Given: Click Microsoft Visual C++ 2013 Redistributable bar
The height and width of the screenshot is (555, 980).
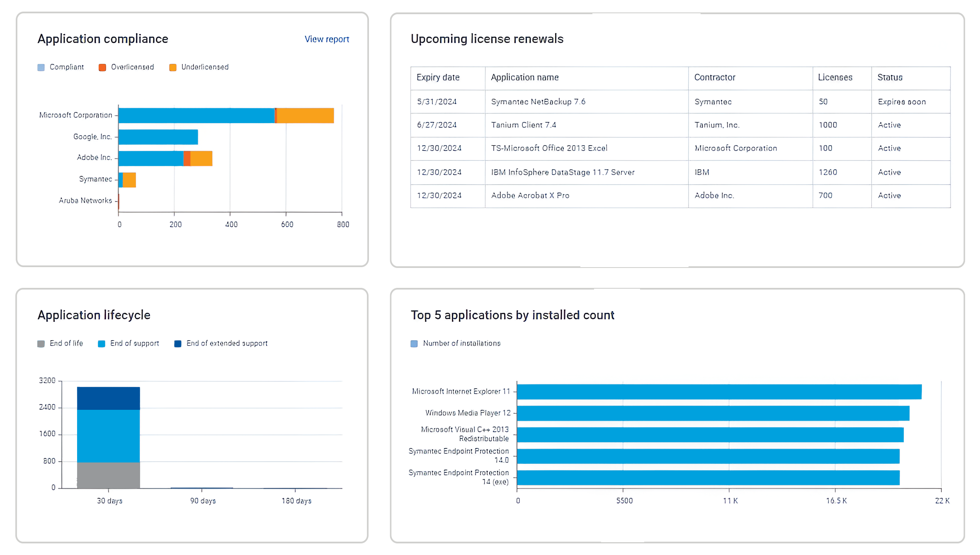Looking at the screenshot, I should 711,435.
